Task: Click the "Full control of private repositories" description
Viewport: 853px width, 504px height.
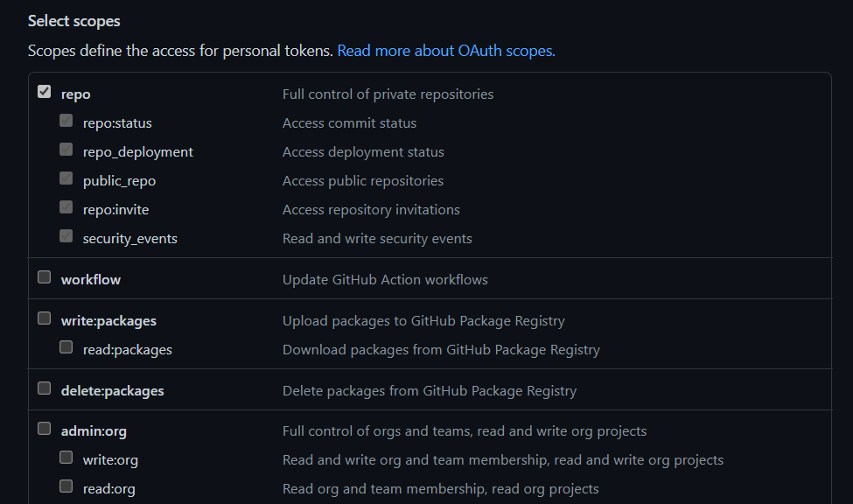Action: pos(388,94)
